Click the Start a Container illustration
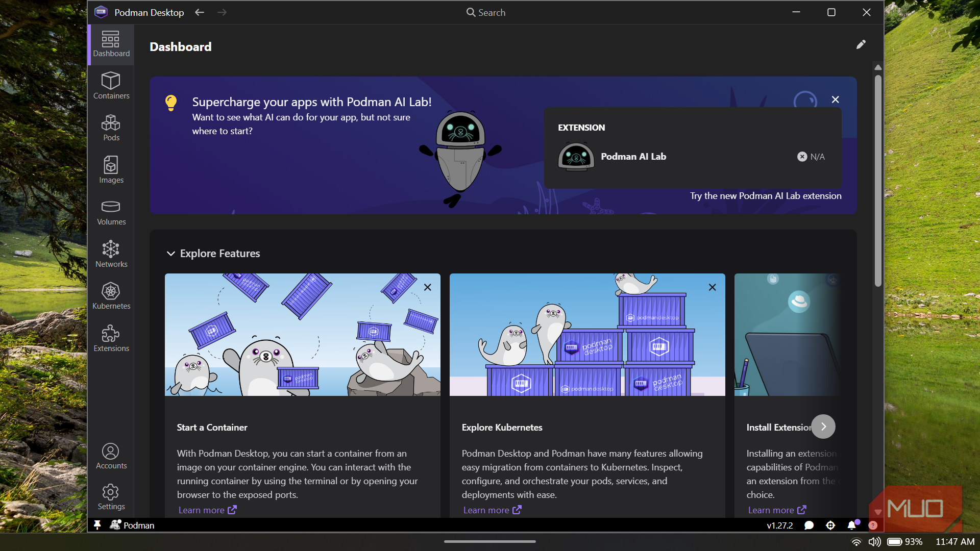980x551 pixels. 303,335
